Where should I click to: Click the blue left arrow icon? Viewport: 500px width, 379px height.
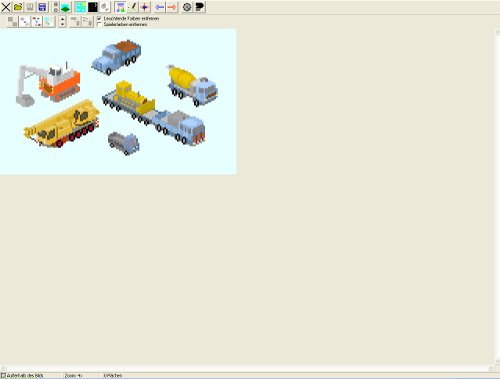pos(160,7)
